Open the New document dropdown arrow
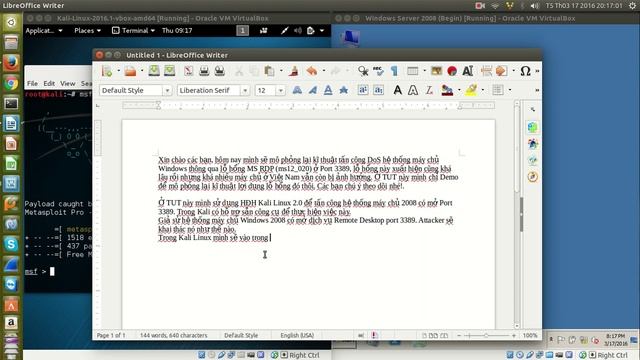This screenshot has height=360, width=640. pos(118,71)
